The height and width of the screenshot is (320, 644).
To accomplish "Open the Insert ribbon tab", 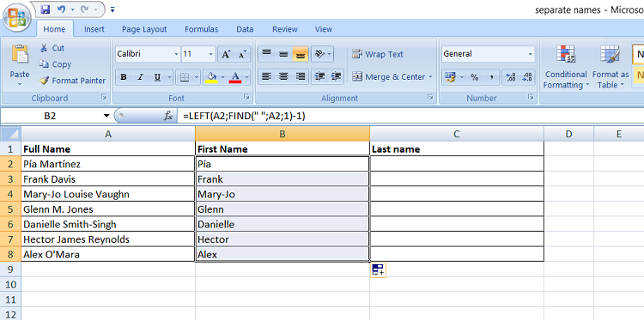I will pyautogui.click(x=94, y=29).
